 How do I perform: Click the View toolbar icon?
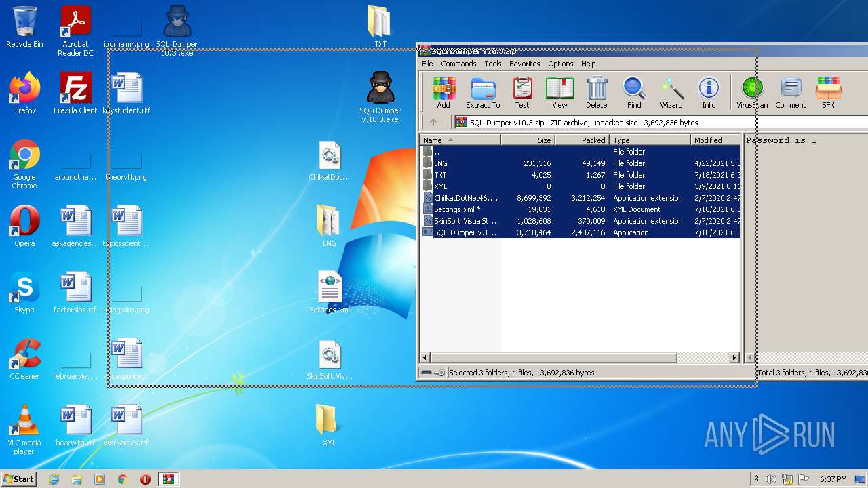(x=559, y=93)
